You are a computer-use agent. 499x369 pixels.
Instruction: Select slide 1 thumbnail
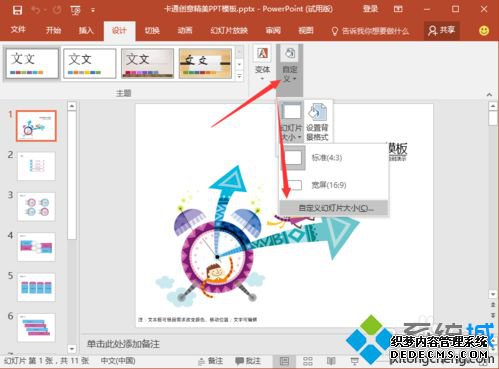(x=36, y=126)
